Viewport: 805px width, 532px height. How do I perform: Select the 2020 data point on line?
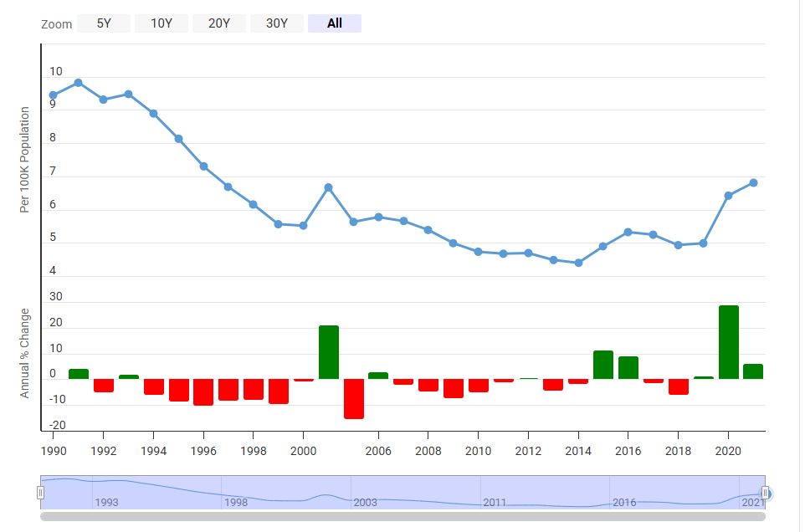pyautogui.click(x=728, y=196)
